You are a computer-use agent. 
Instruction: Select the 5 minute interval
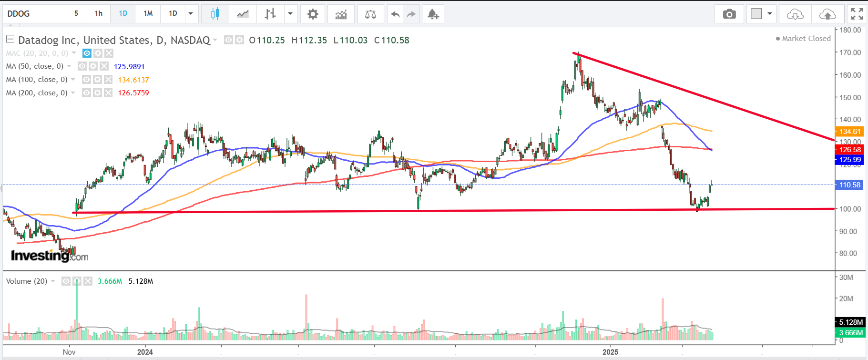pos(76,14)
